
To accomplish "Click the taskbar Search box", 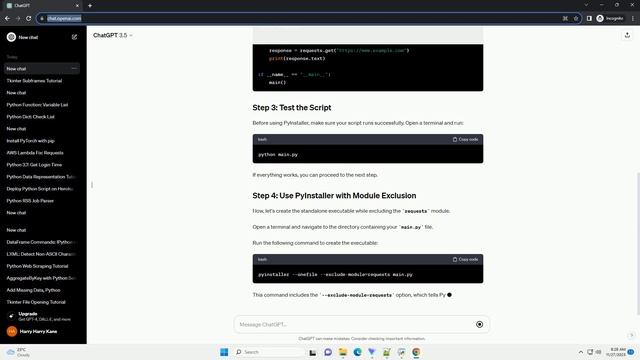I will click(269, 352).
